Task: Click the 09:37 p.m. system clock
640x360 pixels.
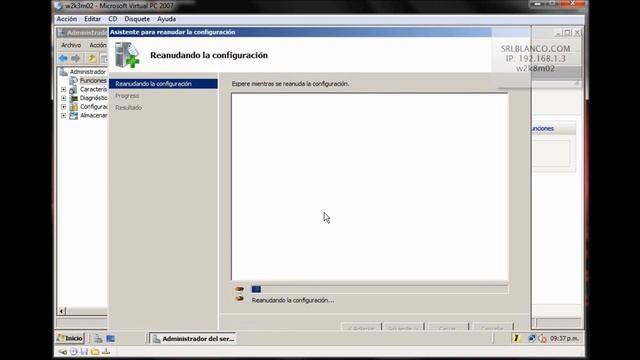Action: [x=564, y=339]
